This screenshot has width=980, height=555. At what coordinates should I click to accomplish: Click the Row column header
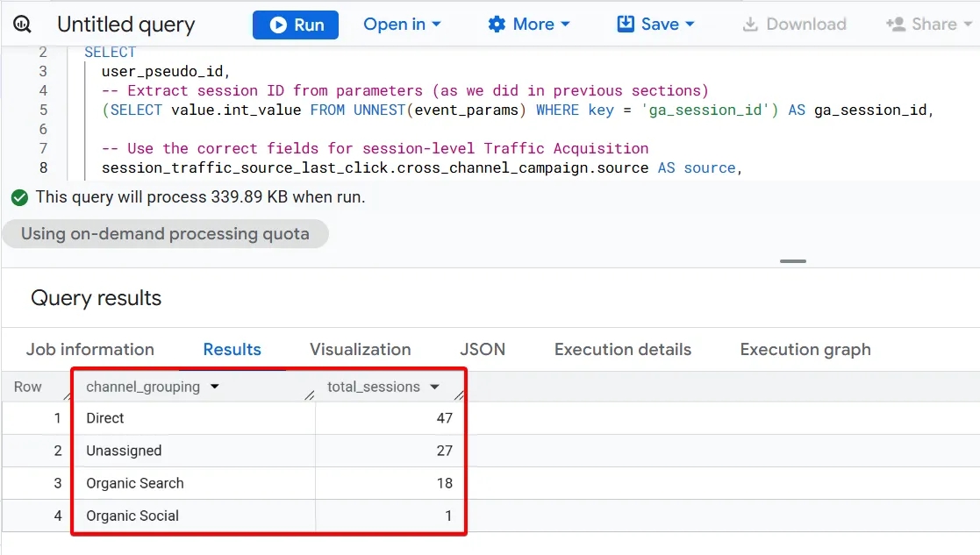click(28, 387)
